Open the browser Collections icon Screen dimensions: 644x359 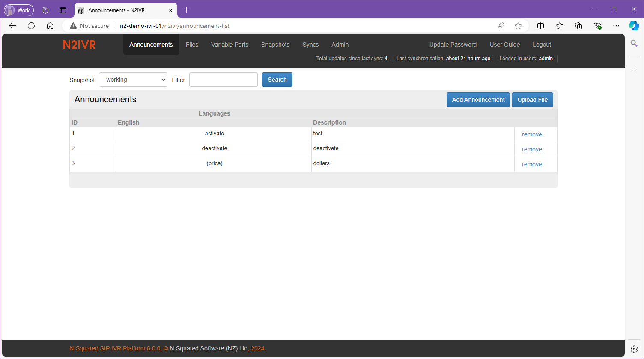(578, 26)
